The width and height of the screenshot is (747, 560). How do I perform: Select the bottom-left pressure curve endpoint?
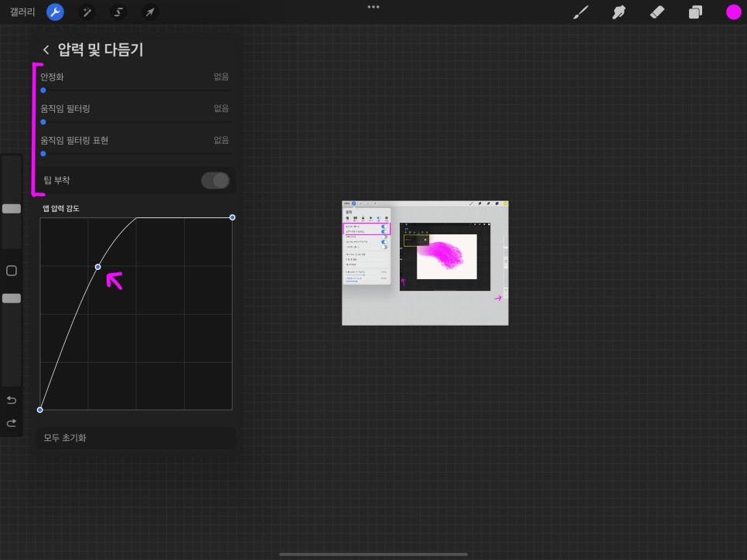click(40, 410)
